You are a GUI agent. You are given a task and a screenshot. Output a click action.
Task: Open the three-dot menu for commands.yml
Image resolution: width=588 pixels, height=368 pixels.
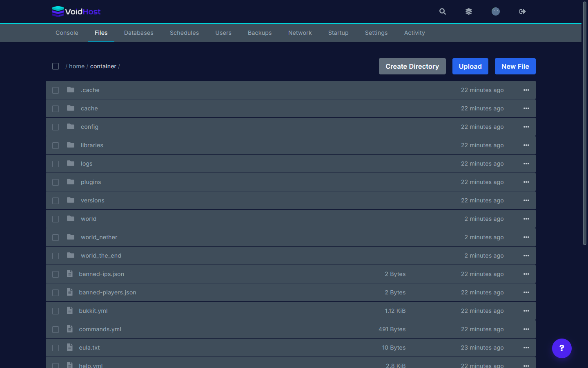[x=526, y=329]
